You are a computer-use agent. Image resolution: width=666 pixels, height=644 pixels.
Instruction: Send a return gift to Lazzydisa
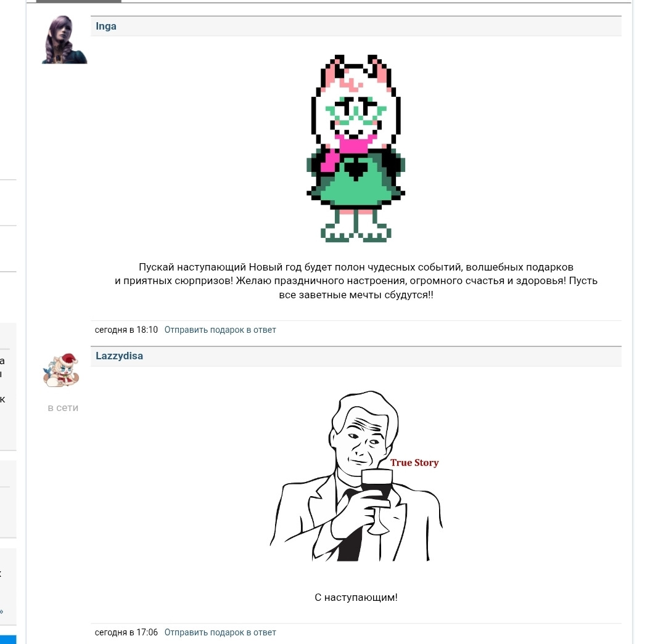tap(220, 632)
